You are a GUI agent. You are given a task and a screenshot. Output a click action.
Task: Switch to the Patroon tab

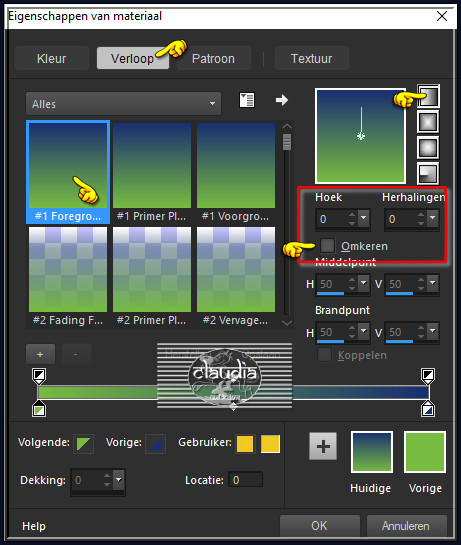click(213, 58)
